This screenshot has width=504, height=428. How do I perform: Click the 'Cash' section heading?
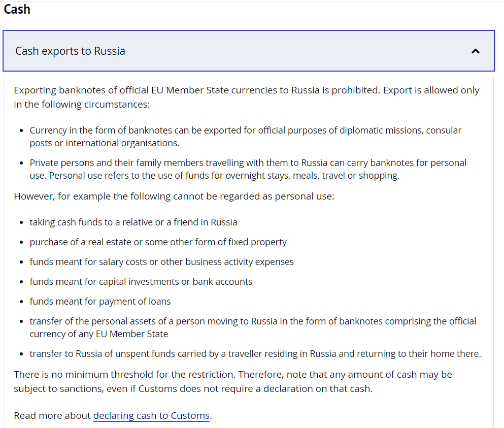pos(17,9)
